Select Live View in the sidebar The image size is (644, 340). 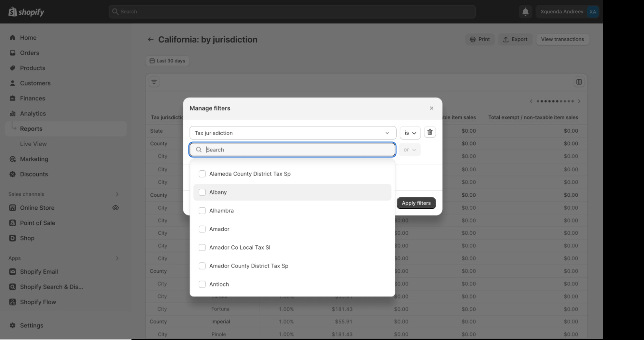(x=33, y=144)
